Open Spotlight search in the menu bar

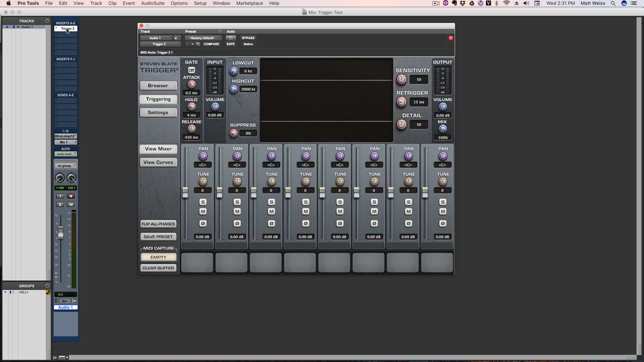[x=613, y=3]
